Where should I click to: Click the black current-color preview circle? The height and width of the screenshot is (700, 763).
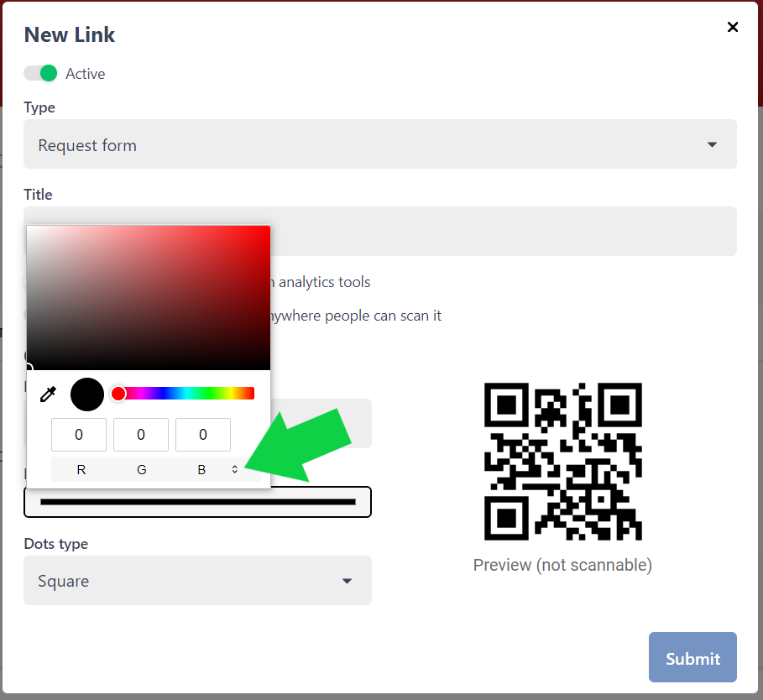click(87, 394)
